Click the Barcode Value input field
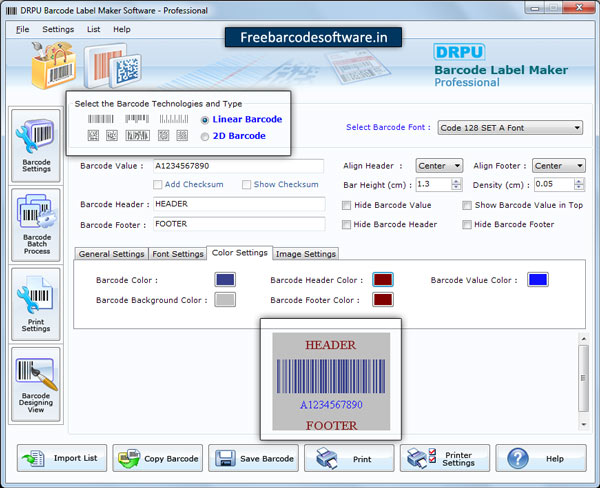This screenshot has width=600, height=488. (x=238, y=166)
